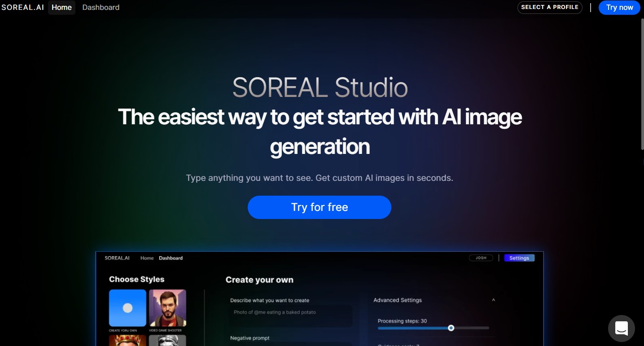Pick the crowned king style thumbnail
The width and height of the screenshot is (644, 346).
(127, 340)
